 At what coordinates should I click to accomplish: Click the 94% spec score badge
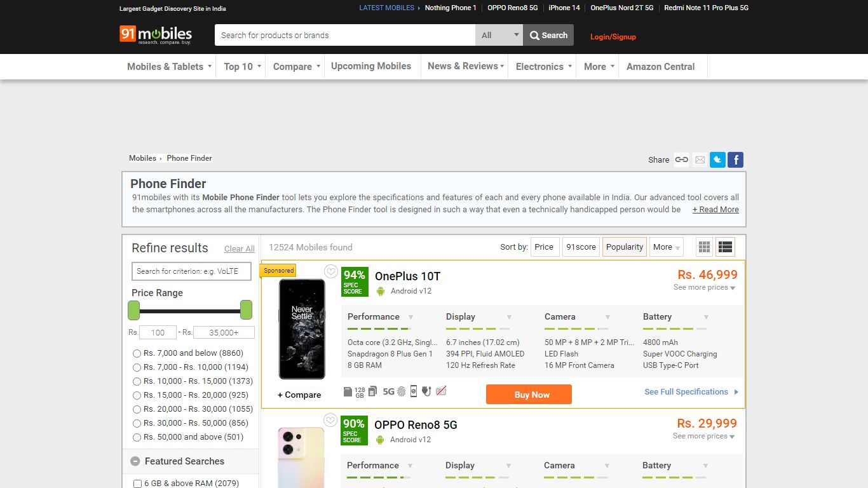(x=355, y=281)
